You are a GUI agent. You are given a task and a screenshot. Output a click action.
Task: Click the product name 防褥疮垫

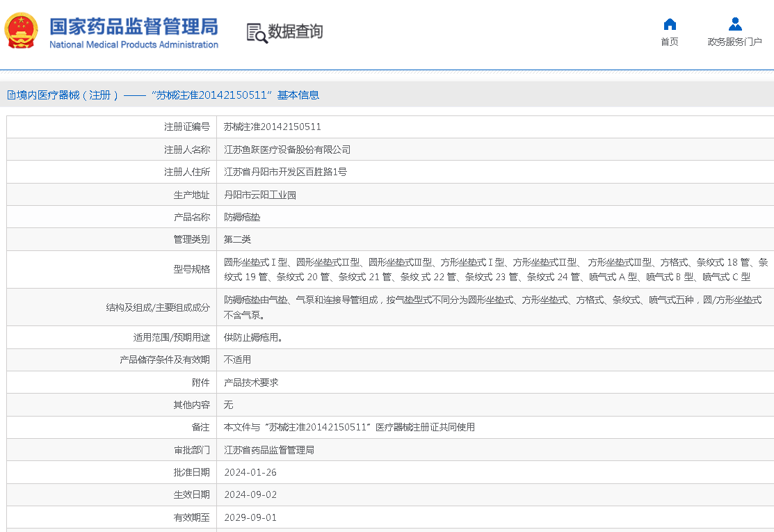[242, 217]
